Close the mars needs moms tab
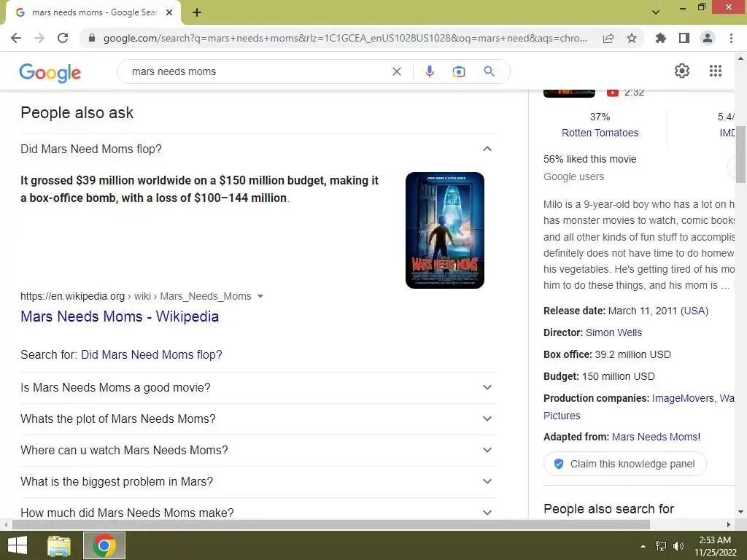 click(169, 12)
